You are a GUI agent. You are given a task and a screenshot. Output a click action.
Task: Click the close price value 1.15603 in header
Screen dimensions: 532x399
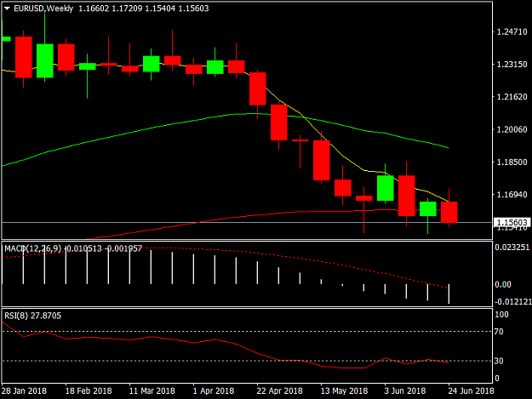pos(193,9)
